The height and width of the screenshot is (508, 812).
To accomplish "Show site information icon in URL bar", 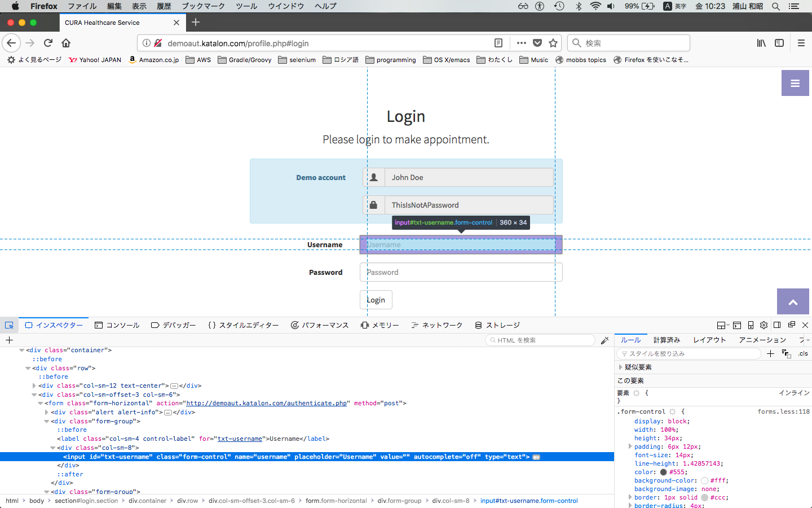I will coord(147,43).
